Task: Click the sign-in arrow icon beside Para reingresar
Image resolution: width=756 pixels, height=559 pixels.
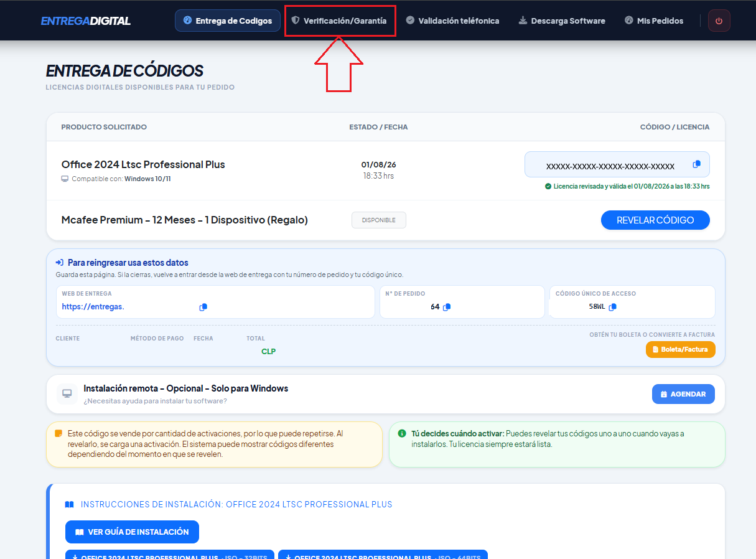Action: pyautogui.click(x=60, y=263)
